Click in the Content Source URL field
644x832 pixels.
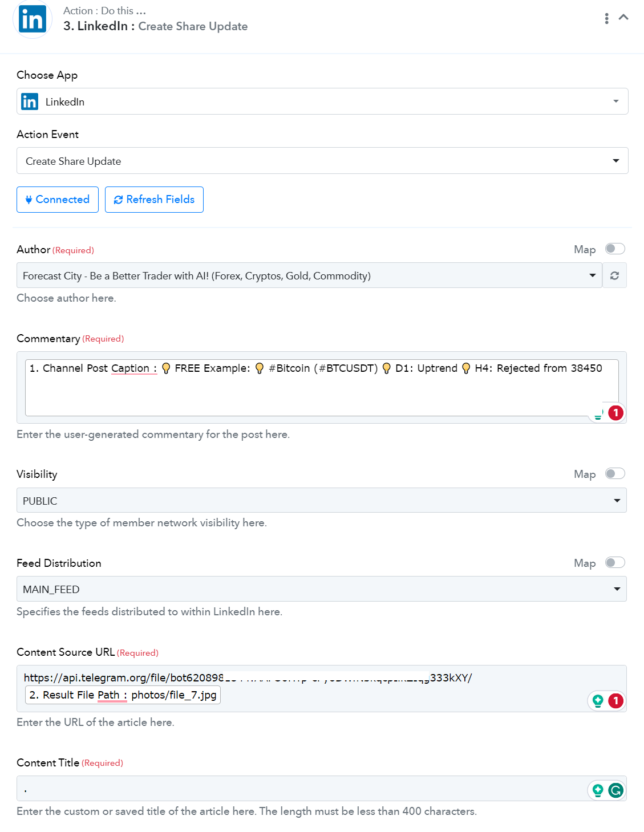click(322, 688)
